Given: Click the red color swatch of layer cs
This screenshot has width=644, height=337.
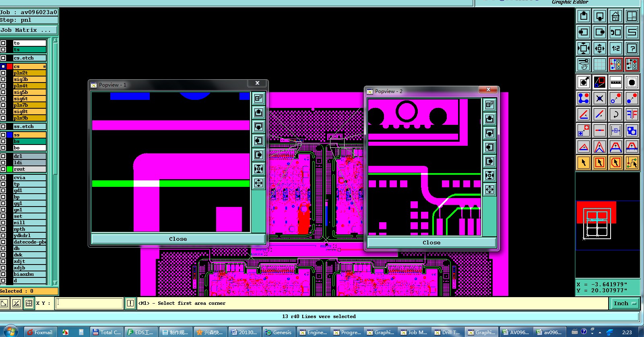Looking at the screenshot, I should 10,66.
